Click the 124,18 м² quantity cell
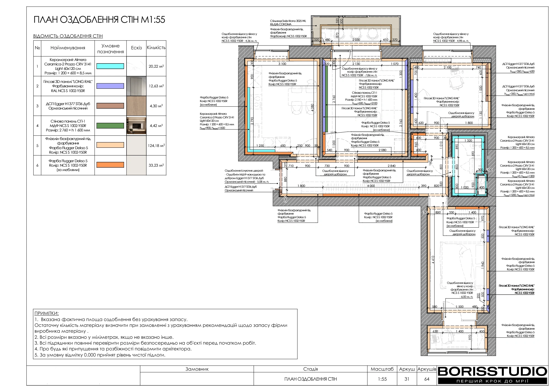 156,145
